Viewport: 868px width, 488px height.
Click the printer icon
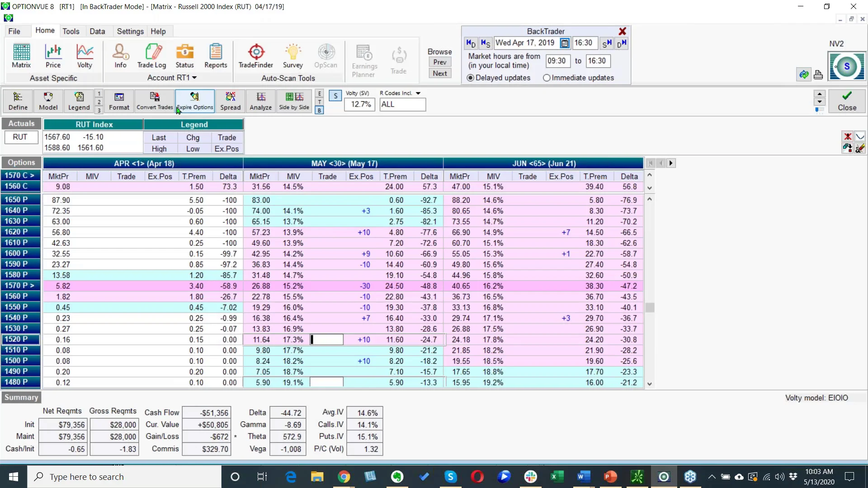818,75
